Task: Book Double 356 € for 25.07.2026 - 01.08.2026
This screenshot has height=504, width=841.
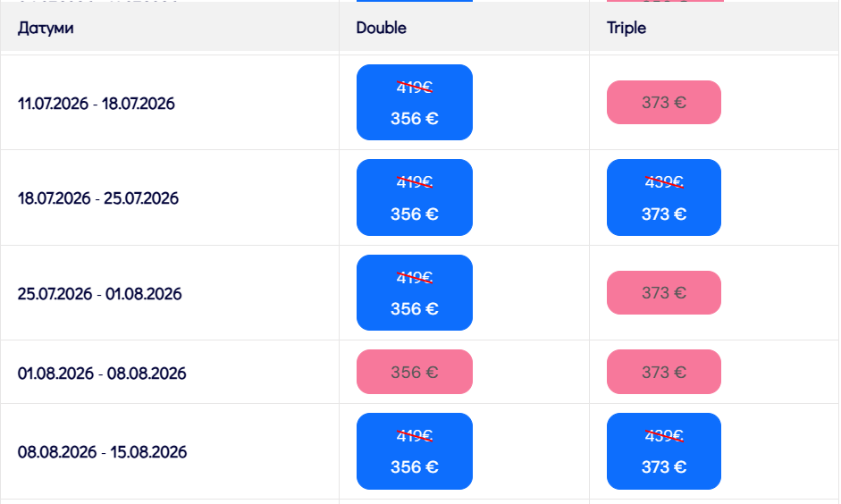Action: [x=414, y=293]
